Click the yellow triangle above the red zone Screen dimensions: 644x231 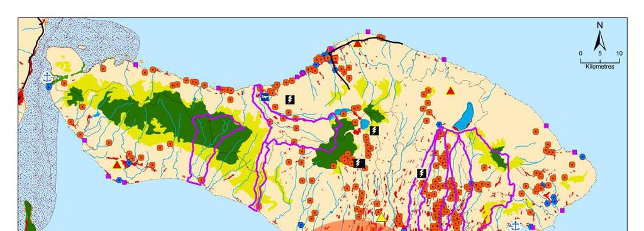(x=381, y=217)
